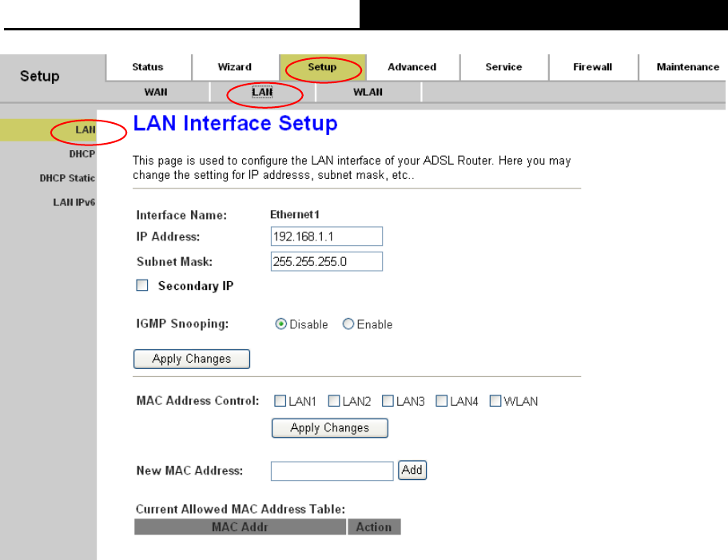Check WLAN MAC address control
Viewport: 728px width, 560px height.
[x=495, y=401]
